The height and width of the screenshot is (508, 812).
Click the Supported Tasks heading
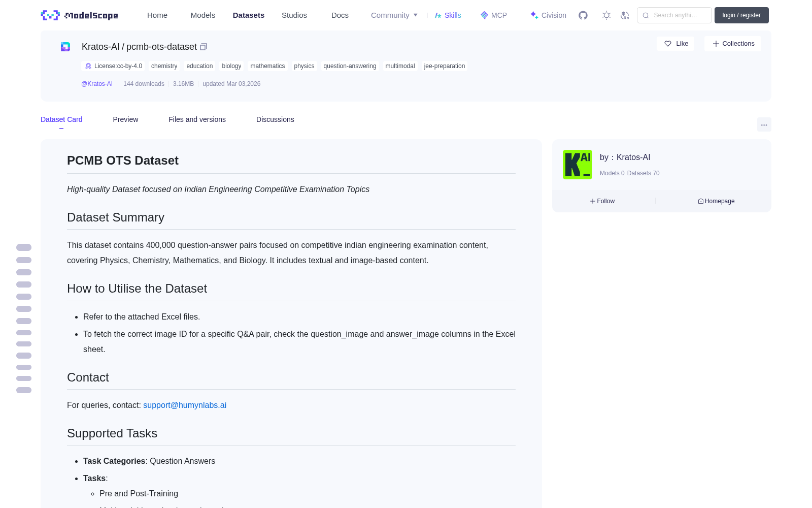(112, 433)
